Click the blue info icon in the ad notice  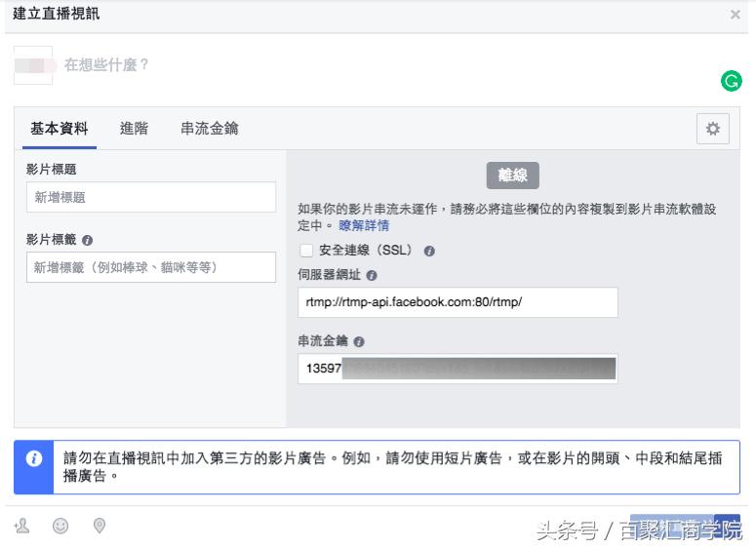pos(34,458)
